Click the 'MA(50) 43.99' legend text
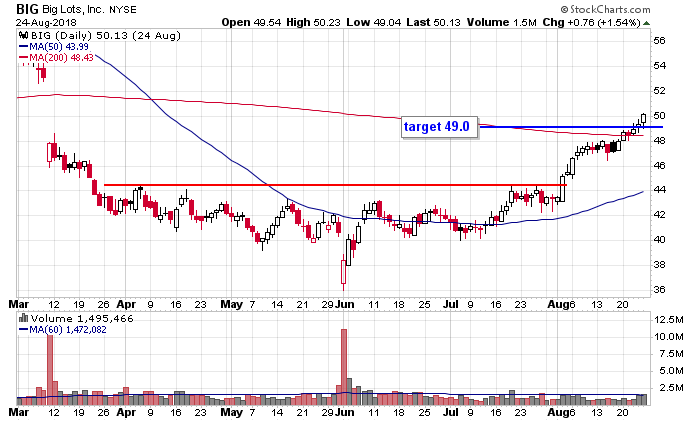Image resolution: width=700 pixels, height=421 pixels. (x=59, y=46)
